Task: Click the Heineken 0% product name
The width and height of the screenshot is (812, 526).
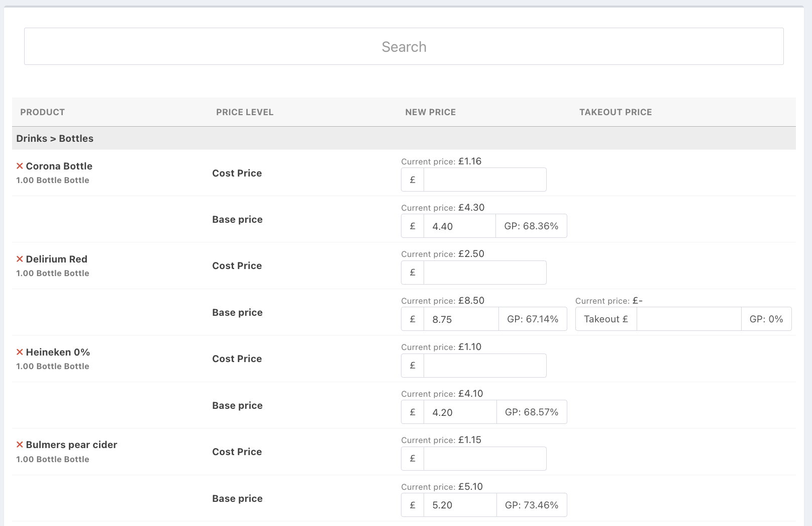Action: click(58, 352)
